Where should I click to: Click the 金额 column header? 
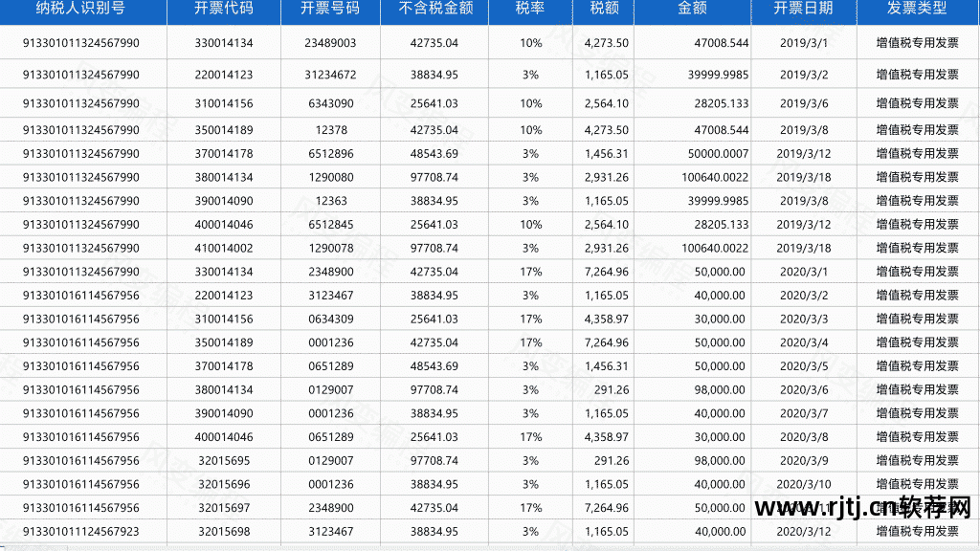pos(692,8)
